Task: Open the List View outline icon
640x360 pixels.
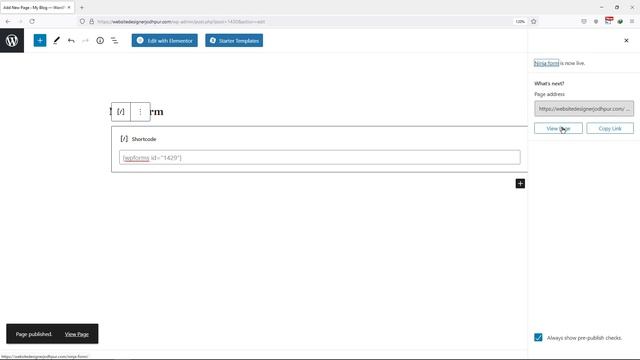Action: (x=115, y=40)
